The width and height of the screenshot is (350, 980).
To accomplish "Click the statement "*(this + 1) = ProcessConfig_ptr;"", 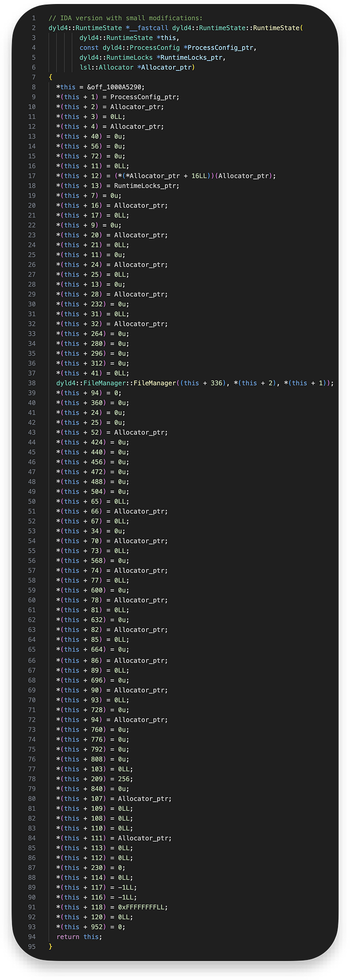I will (117, 97).
